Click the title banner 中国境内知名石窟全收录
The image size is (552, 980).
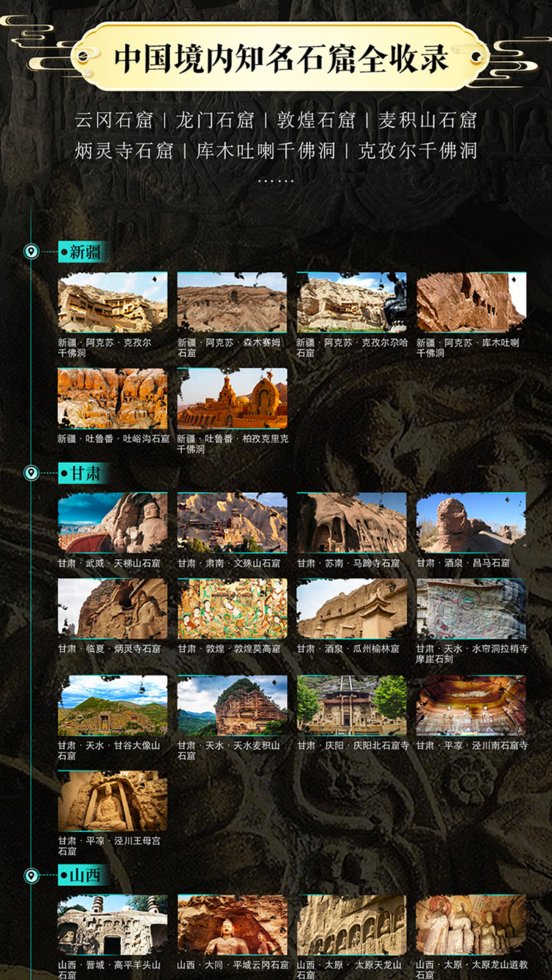[x=280, y=59]
